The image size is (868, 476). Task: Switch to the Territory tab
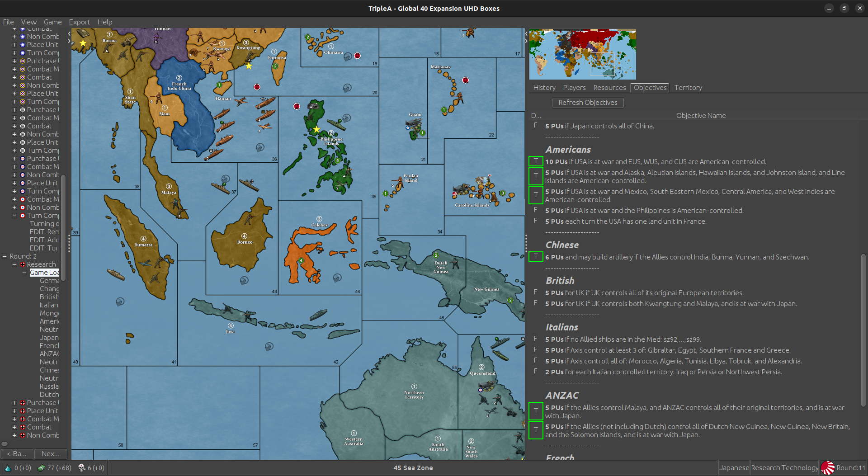click(688, 88)
